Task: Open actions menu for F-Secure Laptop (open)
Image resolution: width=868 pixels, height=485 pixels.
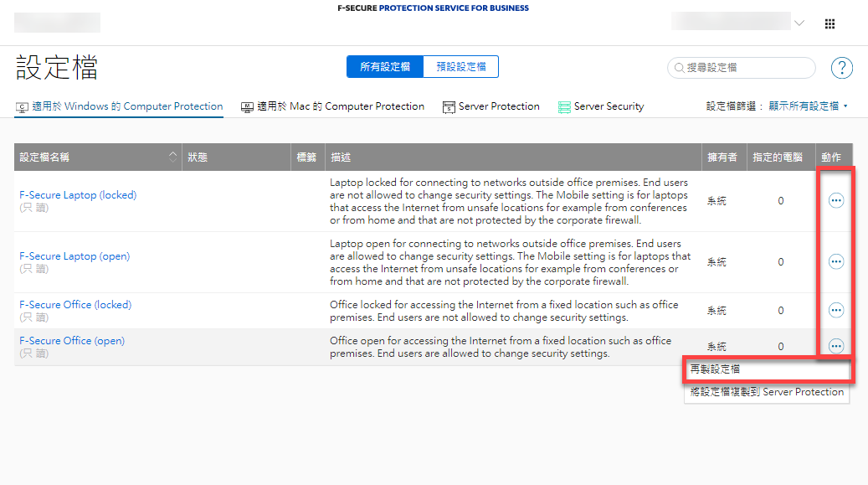Action: [x=835, y=261]
